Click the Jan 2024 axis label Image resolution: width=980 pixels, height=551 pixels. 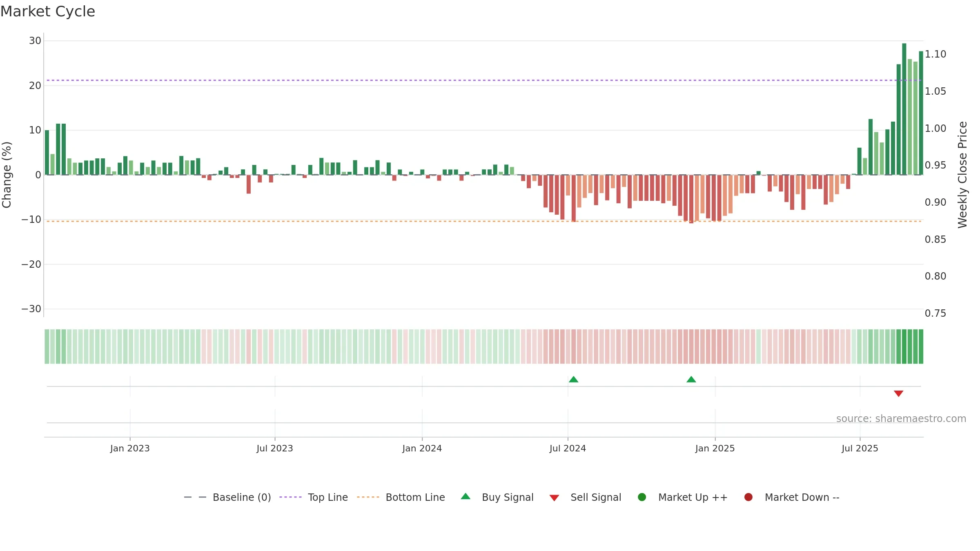click(x=422, y=449)
